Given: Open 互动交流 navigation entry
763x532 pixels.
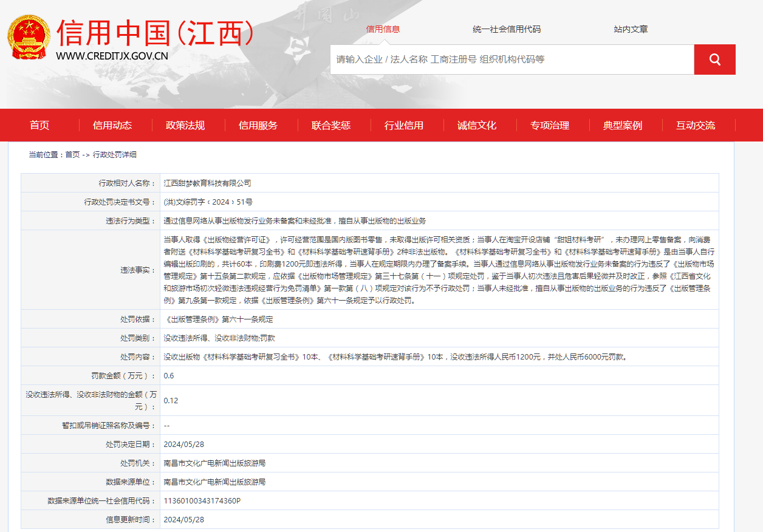Looking at the screenshot, I should [695, 125].
